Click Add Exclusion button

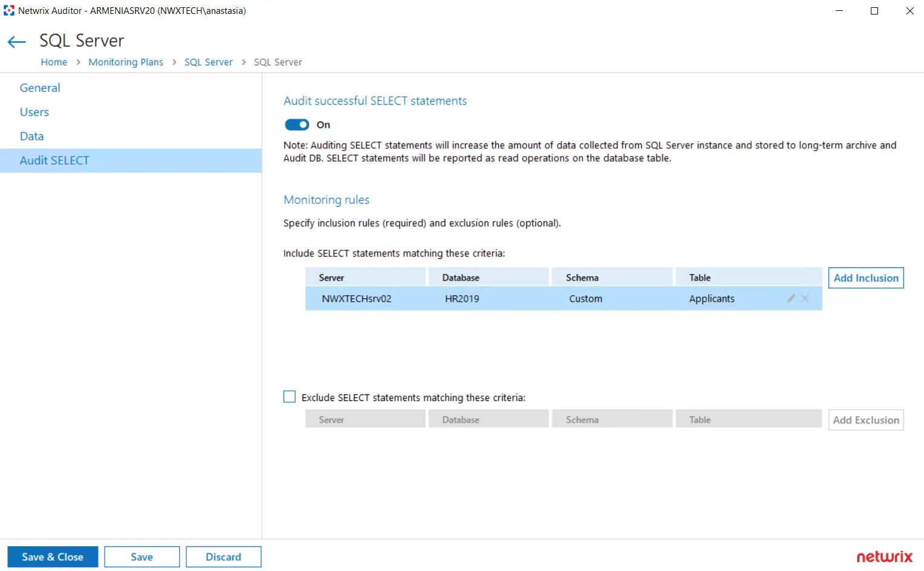[866, 420]
